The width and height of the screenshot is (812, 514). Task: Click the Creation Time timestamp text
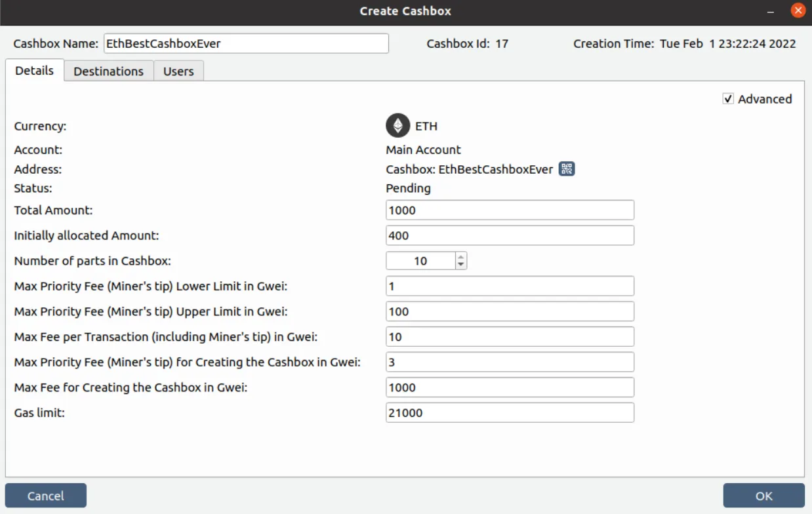click(x=727, y=44)
